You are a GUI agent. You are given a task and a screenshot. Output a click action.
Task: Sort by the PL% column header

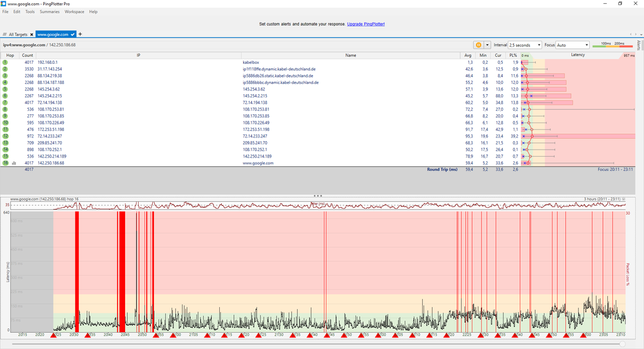coord(513,55)
